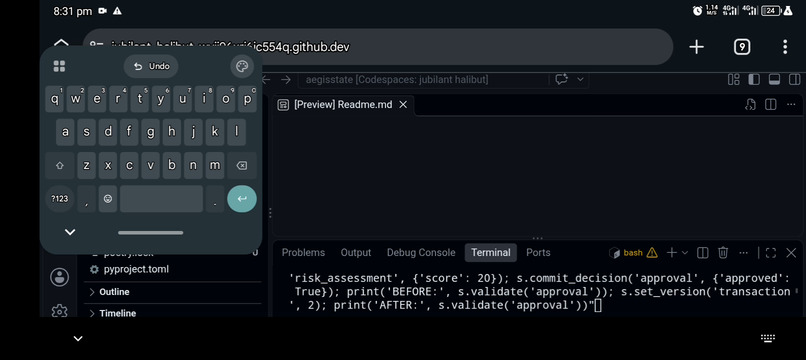Image resolution: width=806 pixels, height=360 pixels.
Task: Open terminal panel More Actions ellipsis
Action: click(x=743, y=253)
